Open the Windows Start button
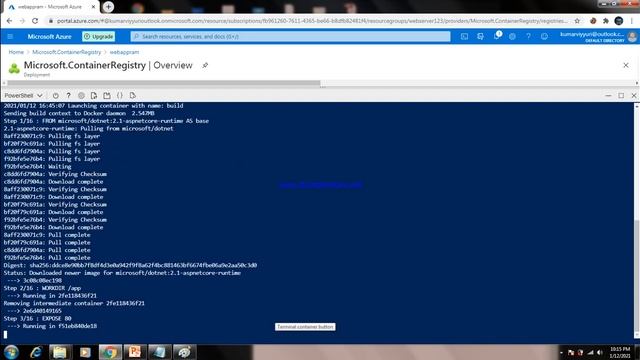The image size is (640, 360). coord(11,352)
